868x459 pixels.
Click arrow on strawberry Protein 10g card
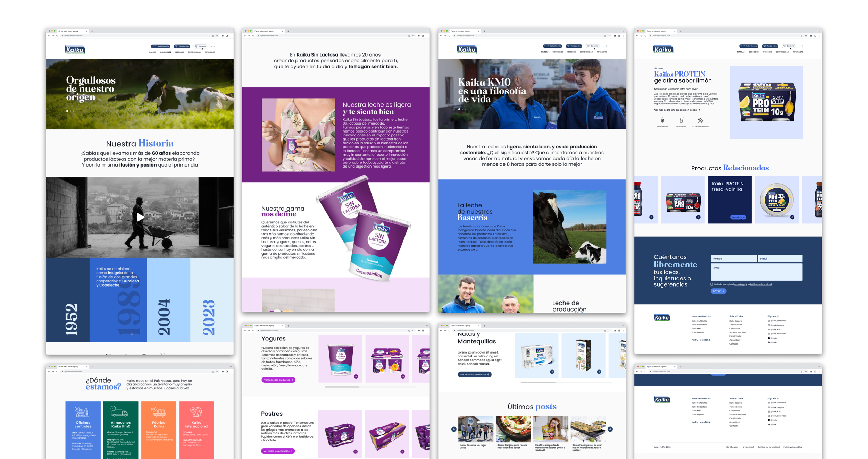(x=698, y=218)
